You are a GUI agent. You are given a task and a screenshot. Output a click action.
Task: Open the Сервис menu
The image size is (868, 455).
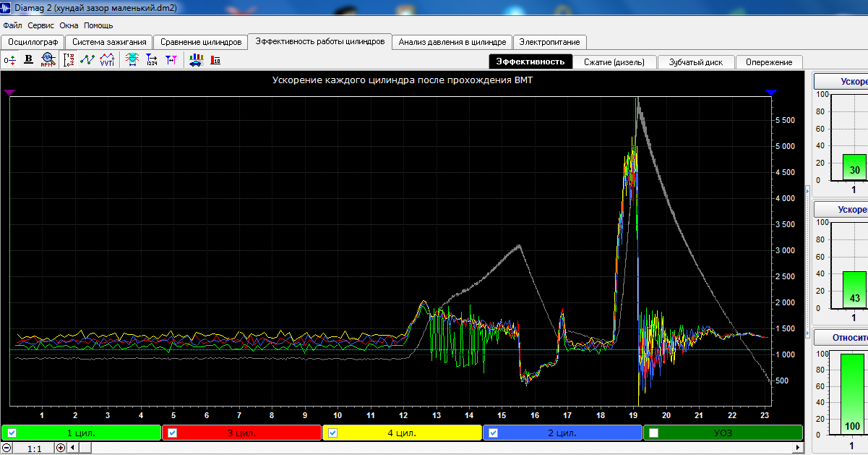40,25
